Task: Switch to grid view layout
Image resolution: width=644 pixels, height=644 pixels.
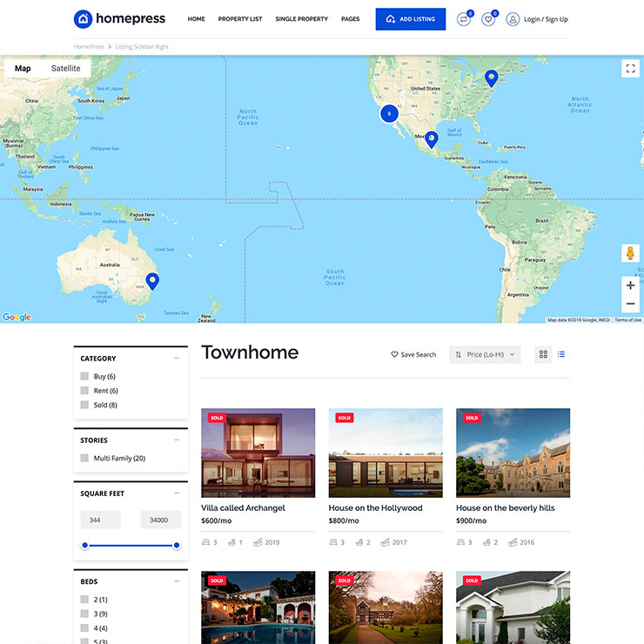Action: pyautogui.click(x=543, y=354)
